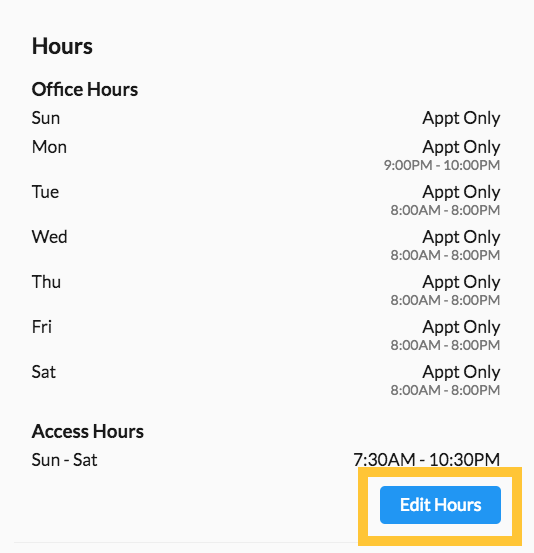The height and width of the screenshot is (553, 534).
Task: Click the Tue day label
Action: (45, 192)
